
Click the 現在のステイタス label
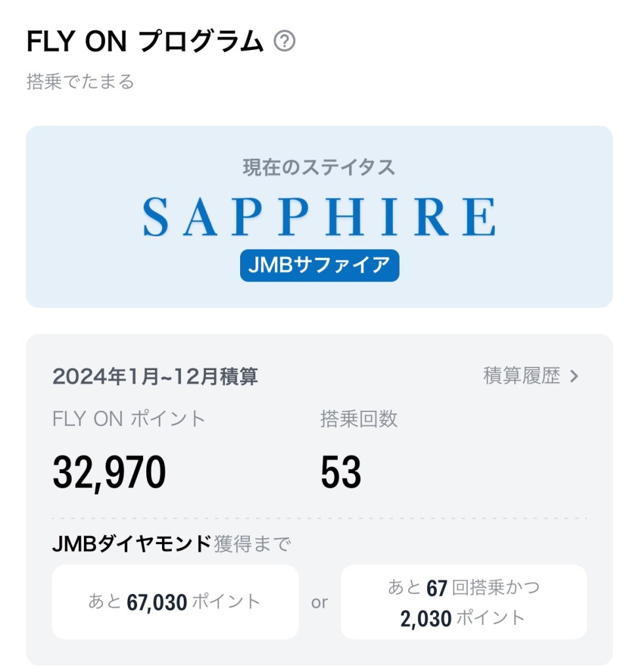(x=319, y=167)
